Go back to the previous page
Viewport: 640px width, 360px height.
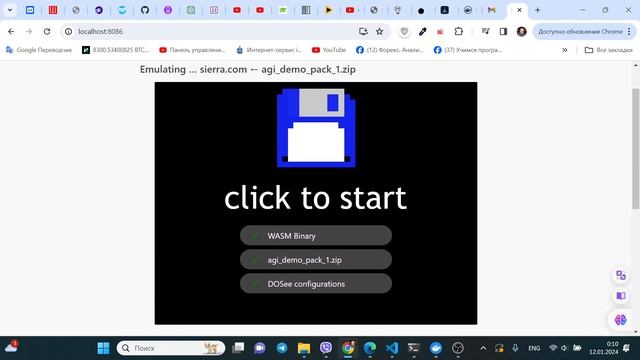(11, 31)
